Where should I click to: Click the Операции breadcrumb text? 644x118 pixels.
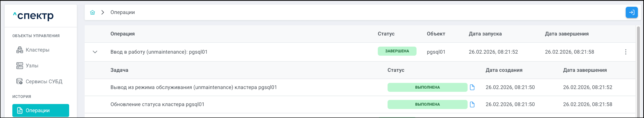(x=122, y=12)
